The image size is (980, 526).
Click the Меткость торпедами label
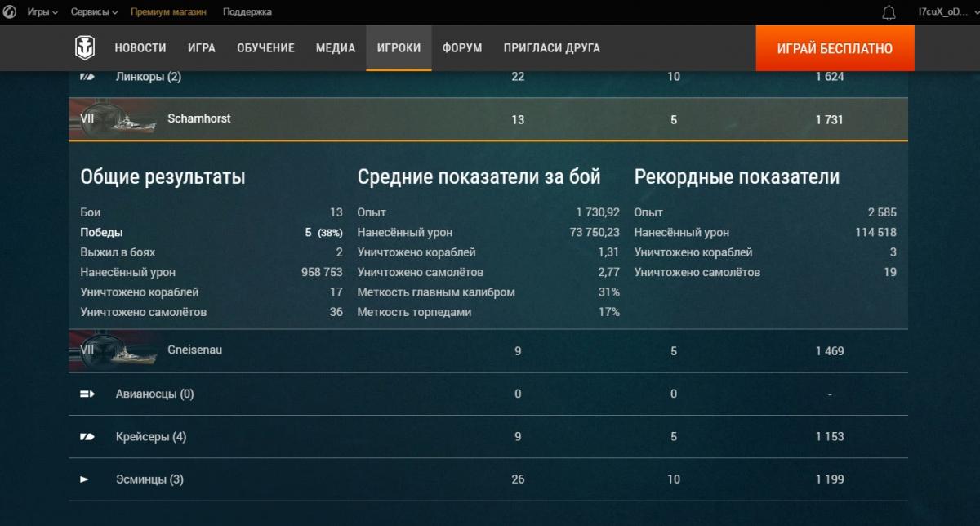coord(414,312)
